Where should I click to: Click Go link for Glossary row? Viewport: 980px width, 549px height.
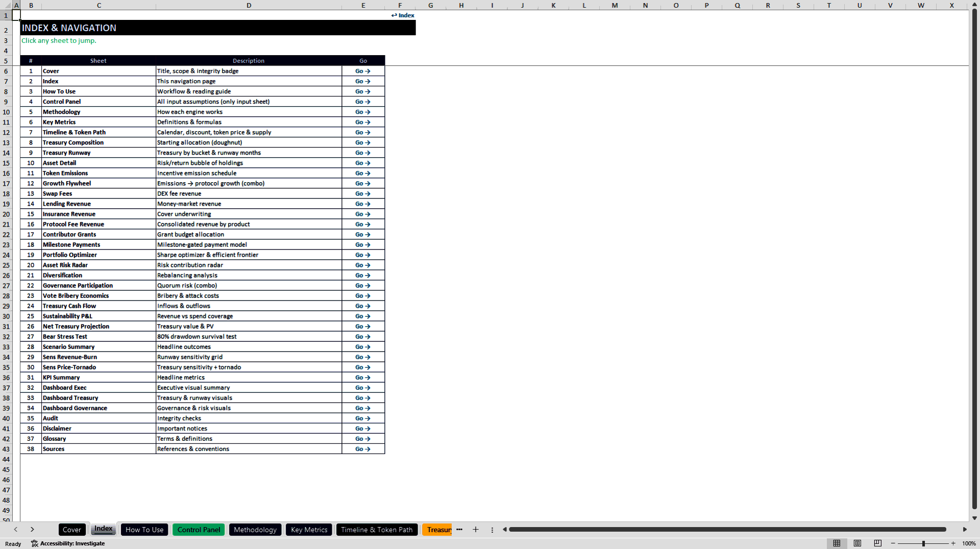(x=363, y=439)
